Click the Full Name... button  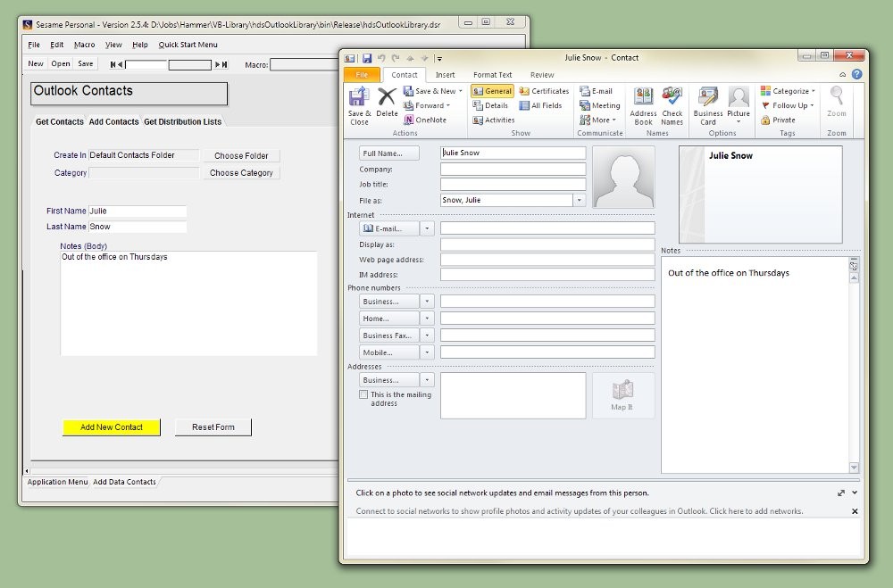click(389, 153)
